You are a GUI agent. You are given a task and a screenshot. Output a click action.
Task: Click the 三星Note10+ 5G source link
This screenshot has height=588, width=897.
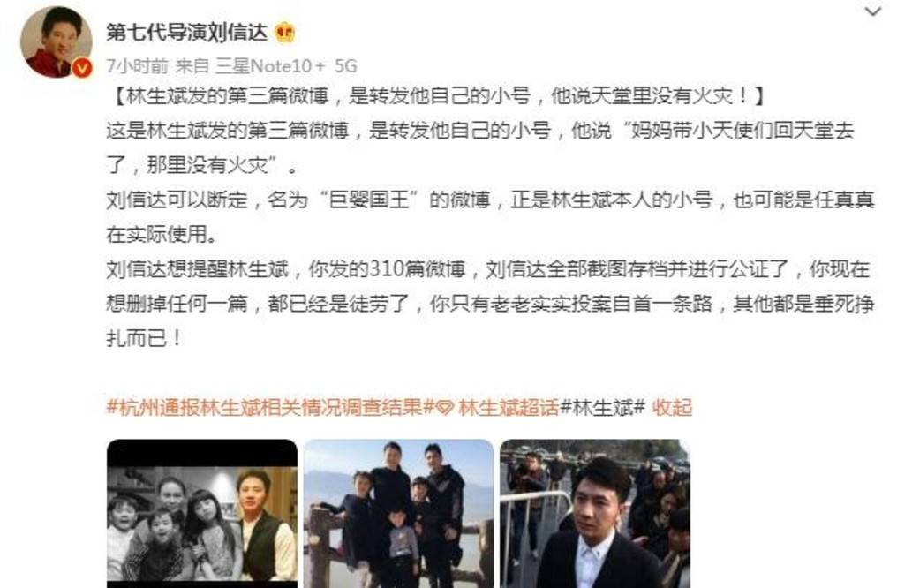[286, 66]
